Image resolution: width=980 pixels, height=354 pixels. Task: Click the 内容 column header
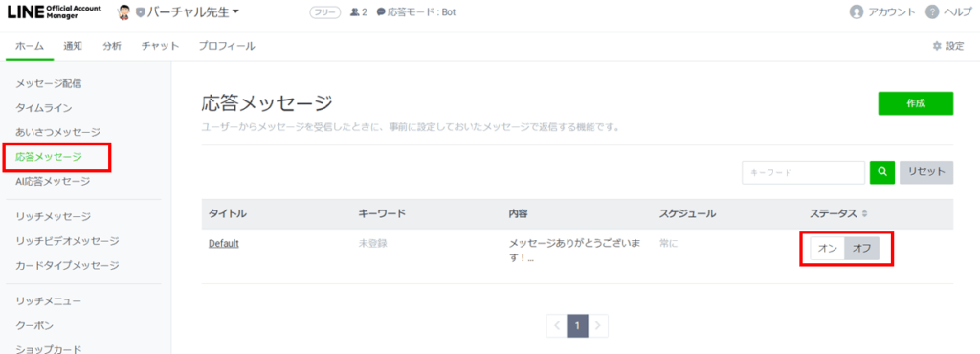click(x=518, y=213)
